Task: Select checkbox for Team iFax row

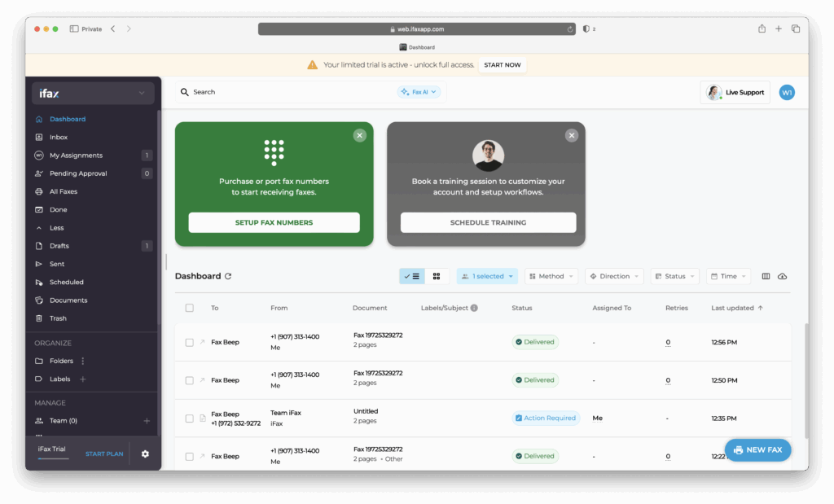Action: pos(190,419)
